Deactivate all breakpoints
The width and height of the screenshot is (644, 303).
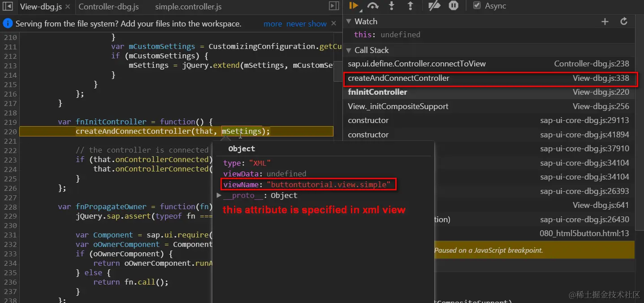[434, 6]
